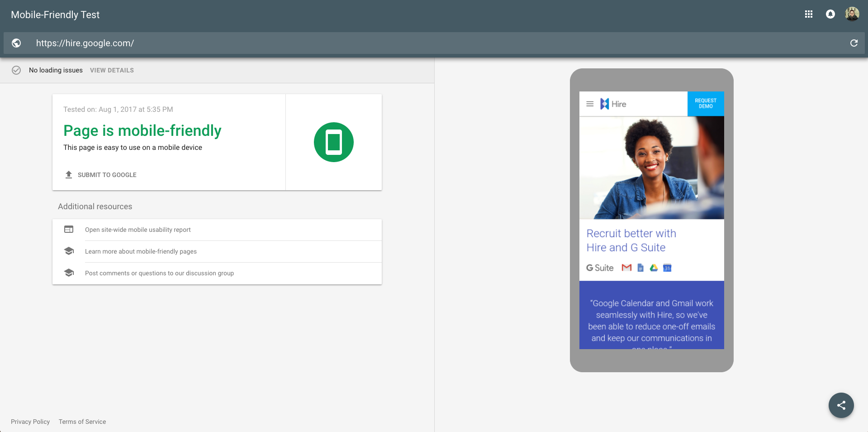Click the Hire logo in phone preview
The width and height of the screenshot is (868, 432).
(x=613, y=104)
